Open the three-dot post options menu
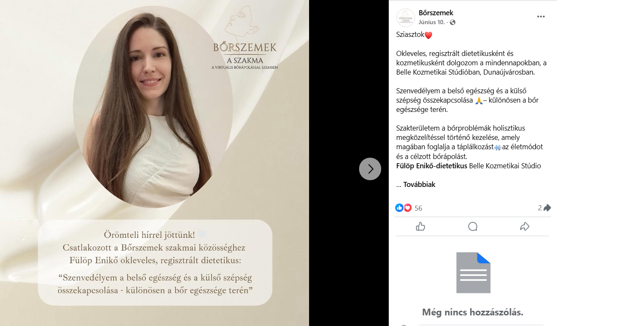The image size is (644, 326). 541,17
